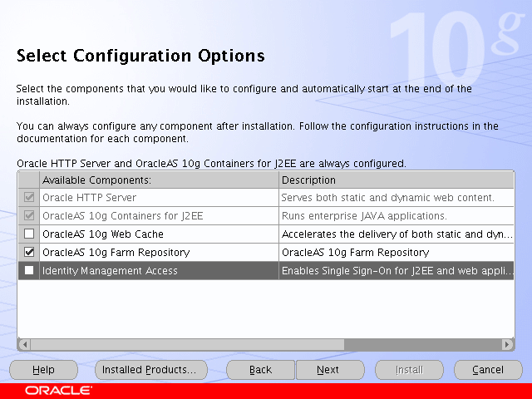
Task: Enable the Identity Management Access checkbox
Action: (x=29, y=270)
